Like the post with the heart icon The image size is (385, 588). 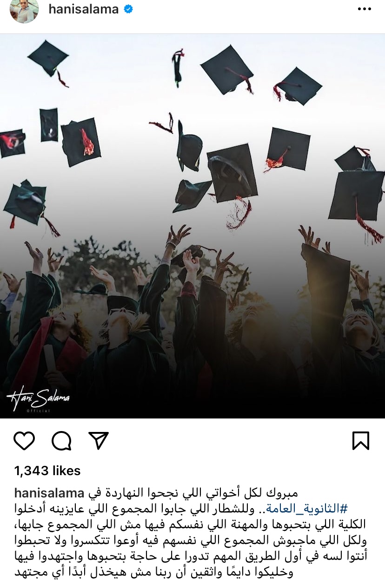click(x=24, y=440)
